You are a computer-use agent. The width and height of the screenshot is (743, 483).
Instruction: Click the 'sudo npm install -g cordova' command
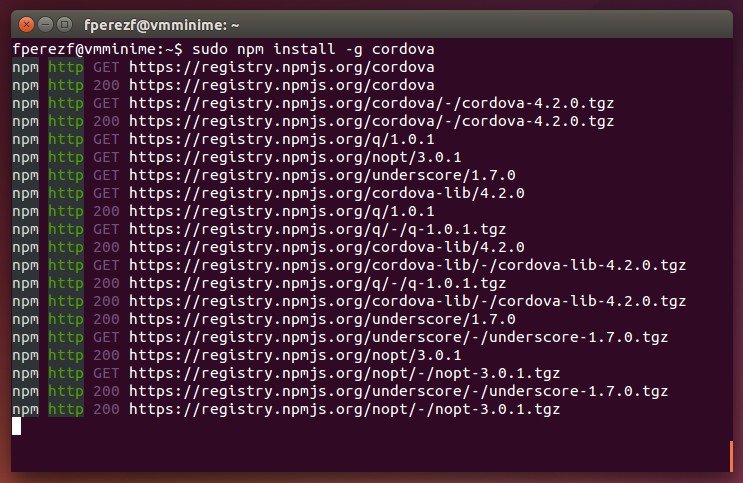tap(313, 49)
